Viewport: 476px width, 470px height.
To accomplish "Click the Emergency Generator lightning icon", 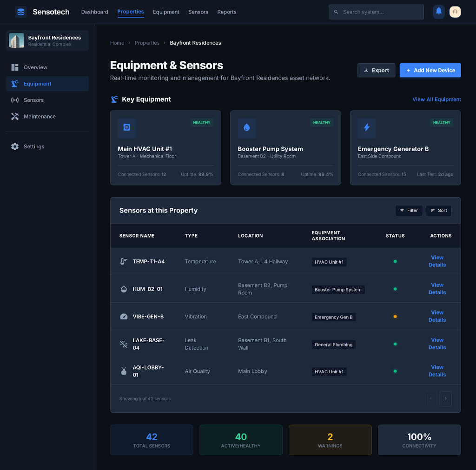I will pyautogui.click(x=367, y=128).
